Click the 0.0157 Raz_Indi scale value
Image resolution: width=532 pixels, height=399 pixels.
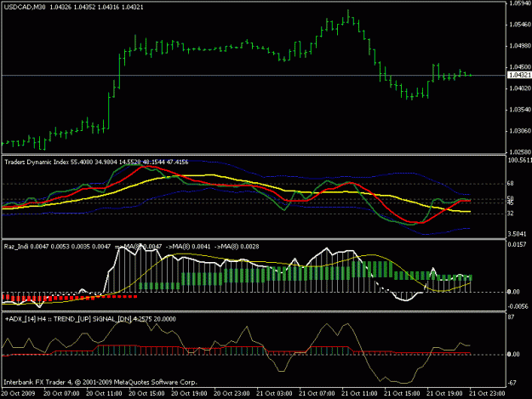(x=517, y=244)
